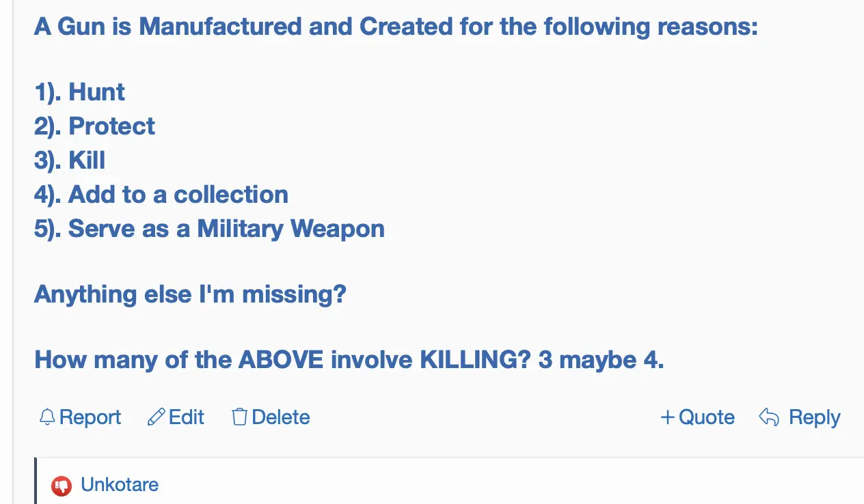The width and height of the screenshot is (864, 504).
Task: Click the final line about KILLING
Action: [x=349, y=360]
